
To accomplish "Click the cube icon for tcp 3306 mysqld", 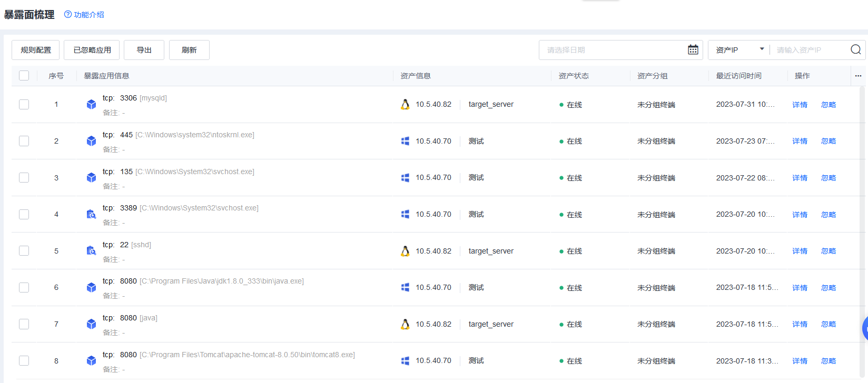I will pyautogui.click(x=91, y=105).
